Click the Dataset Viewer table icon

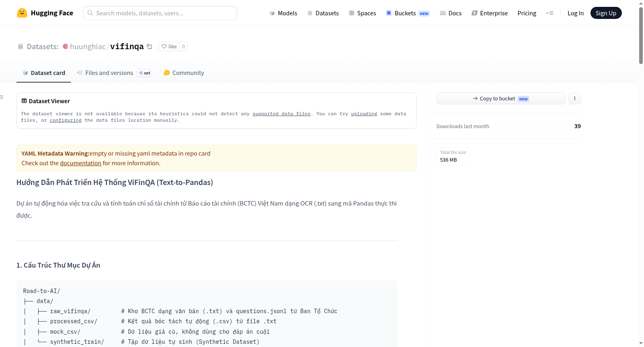pos(24,101)
